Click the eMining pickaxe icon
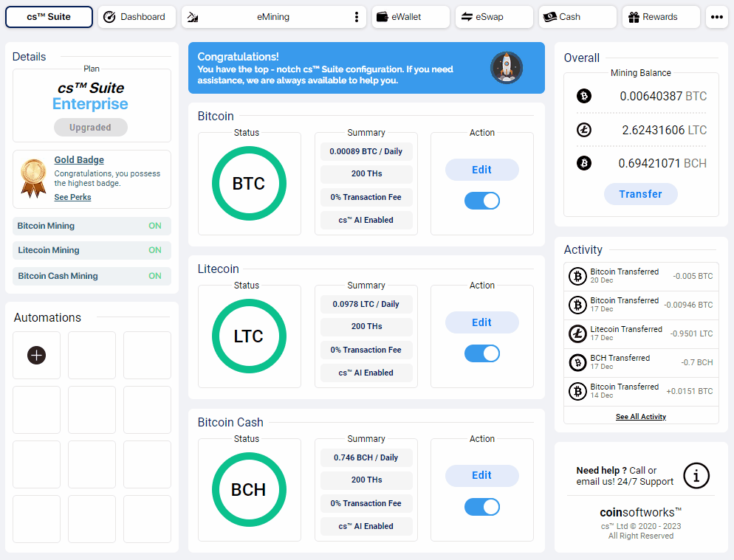This screenshot has width=734, height=560. click(193, 17)
